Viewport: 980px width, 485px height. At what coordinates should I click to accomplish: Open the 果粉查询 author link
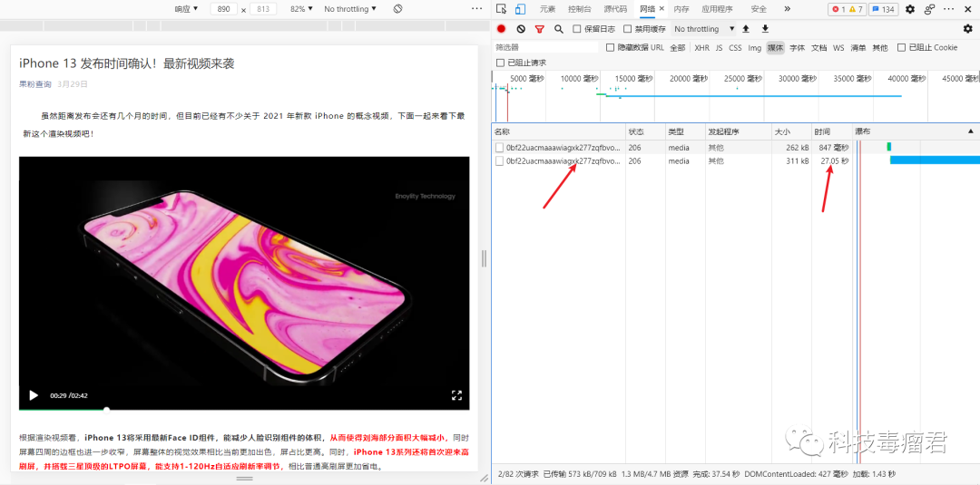[35, 83]
